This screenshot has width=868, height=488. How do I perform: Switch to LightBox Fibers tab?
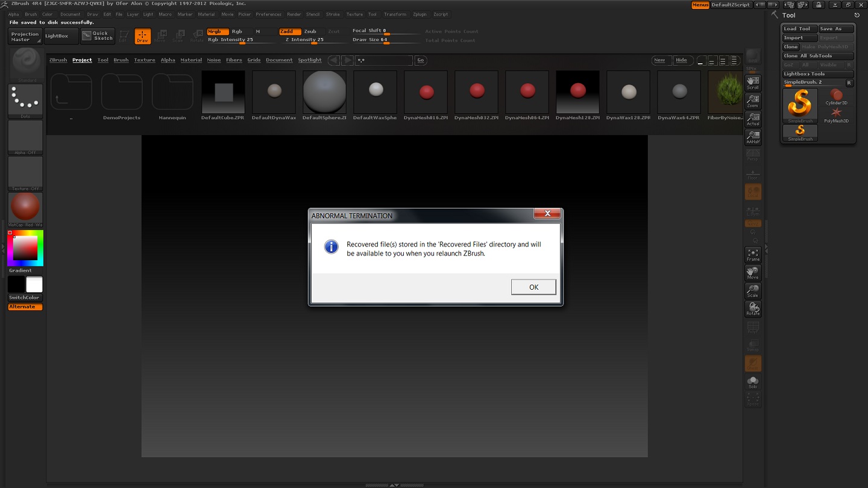[x=234, y=60]
